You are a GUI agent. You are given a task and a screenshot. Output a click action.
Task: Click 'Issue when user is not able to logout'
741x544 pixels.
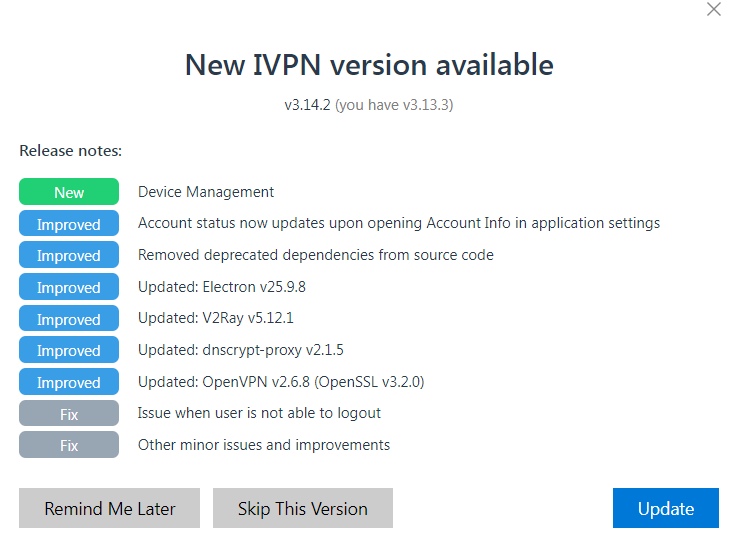pyautogui.click(x=259, y=413)
